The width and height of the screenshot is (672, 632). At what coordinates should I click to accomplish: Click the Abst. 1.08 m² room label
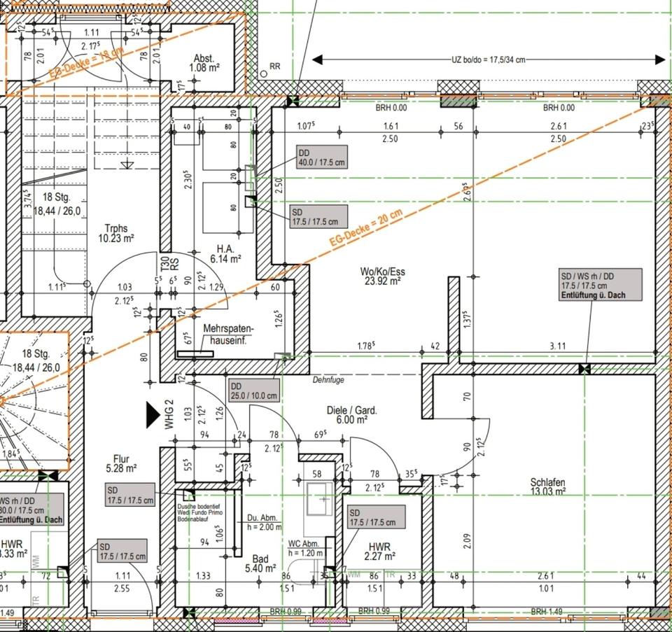pyautogui.click(x=206, y=64)
